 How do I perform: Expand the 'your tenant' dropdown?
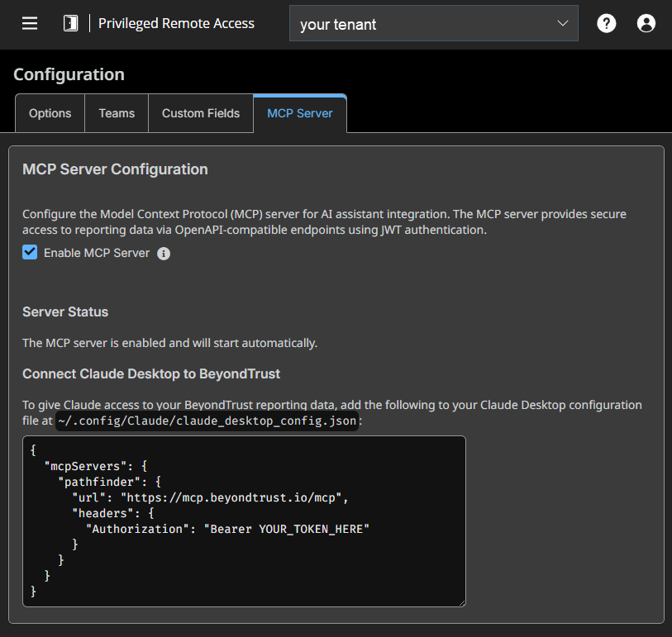[x=434, y=24]
